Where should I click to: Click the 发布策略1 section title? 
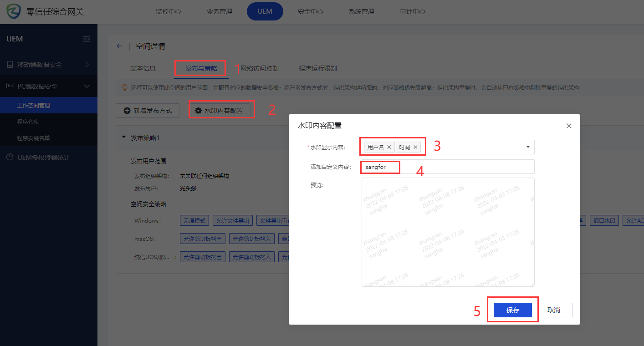pyautogui.click(x=145, y=137)
